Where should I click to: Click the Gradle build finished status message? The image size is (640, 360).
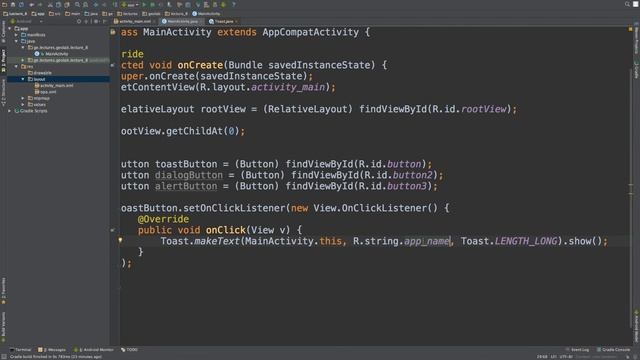(x=56, y=357)
